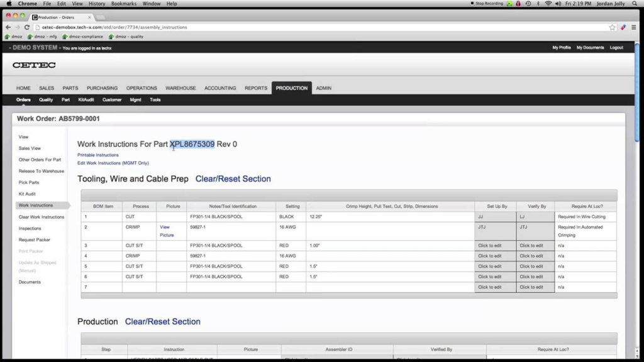This screenshot has width=644, height=362.
Task: Navigate back using the browser back arrow
Action: coord(8,28)
